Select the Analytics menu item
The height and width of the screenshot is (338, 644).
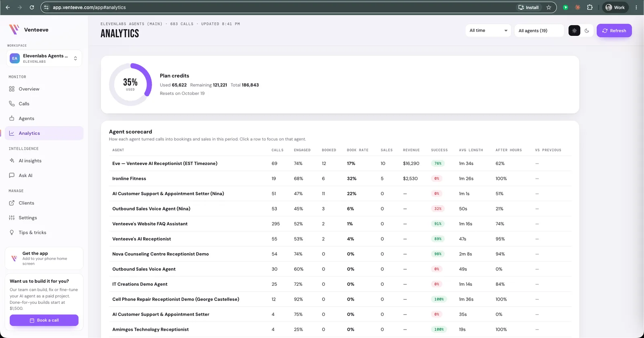[x=44, y=133]
